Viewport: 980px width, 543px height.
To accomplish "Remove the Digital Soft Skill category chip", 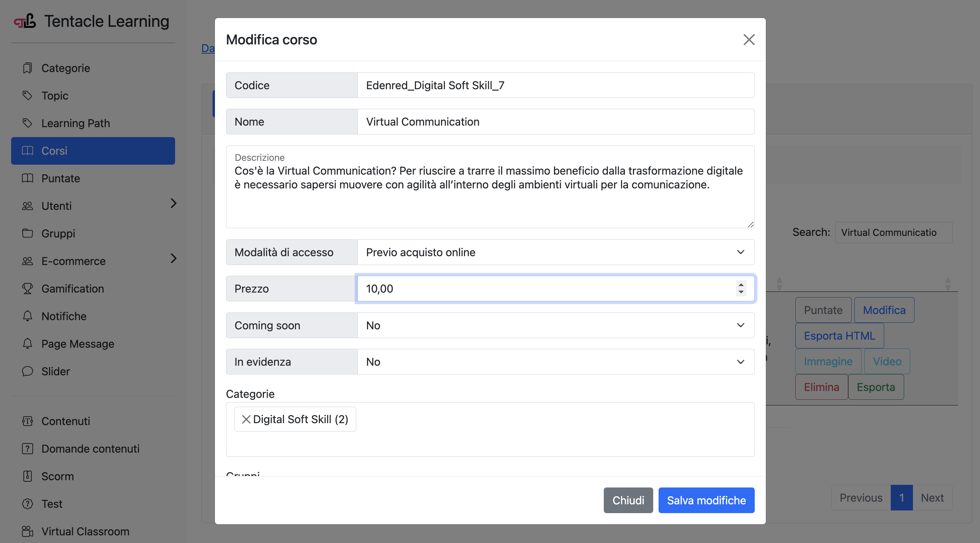I will (x=247, y=419).
